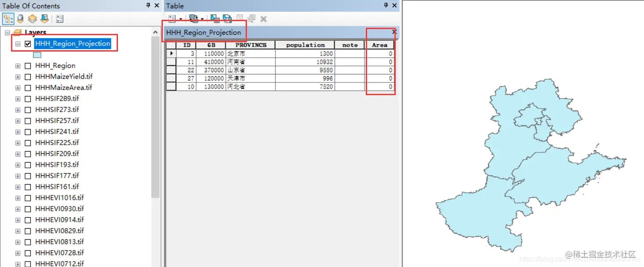Image resolution: width=644 pixels, height=267 pixels.
Task: Select HHHSIF161.tif layer name
Action: tap(57, 187)
